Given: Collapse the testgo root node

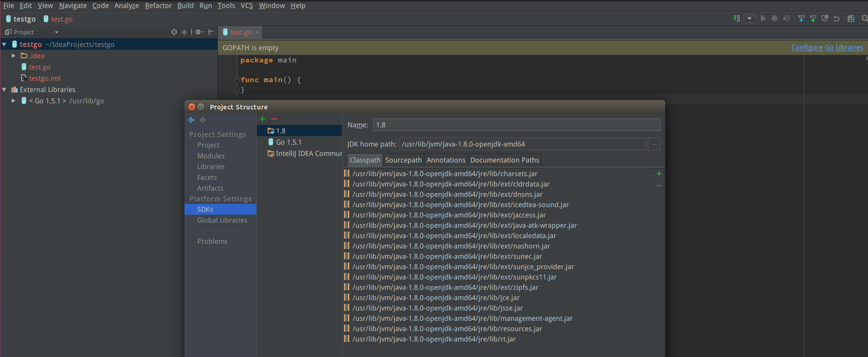Looking at the screenshot, I should pyautogui.click(x=4, y=44).
